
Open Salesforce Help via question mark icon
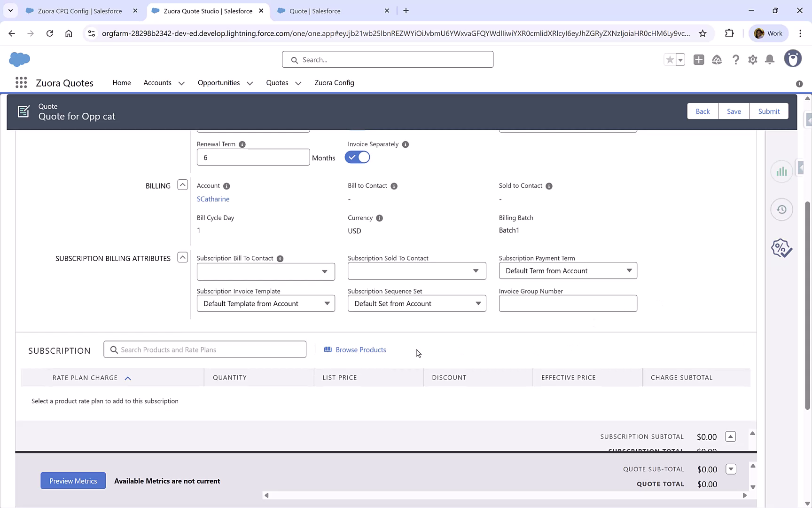click(x=736, y=60)
